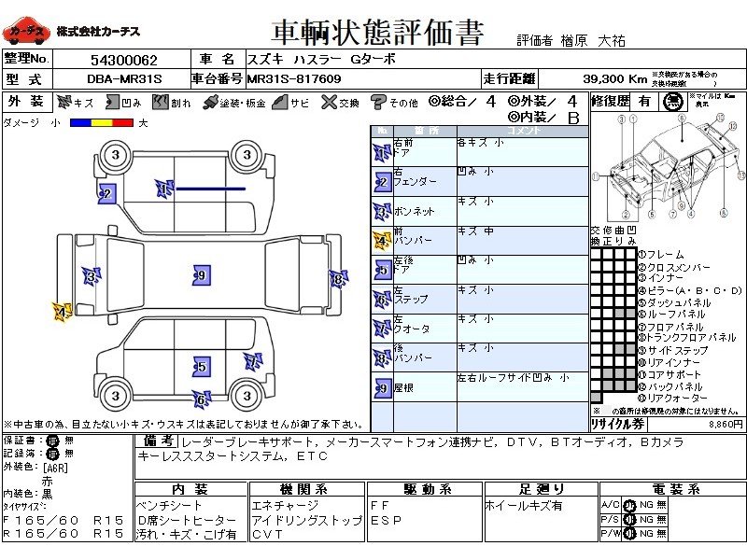Click the 内装 grade B rating

573,118
